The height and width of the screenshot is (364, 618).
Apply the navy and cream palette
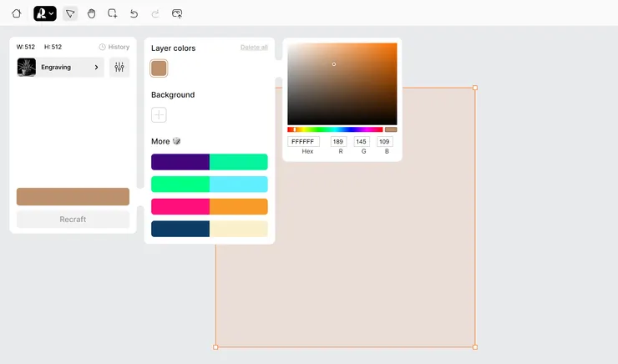pyautogui.click(x=210, y=229)
